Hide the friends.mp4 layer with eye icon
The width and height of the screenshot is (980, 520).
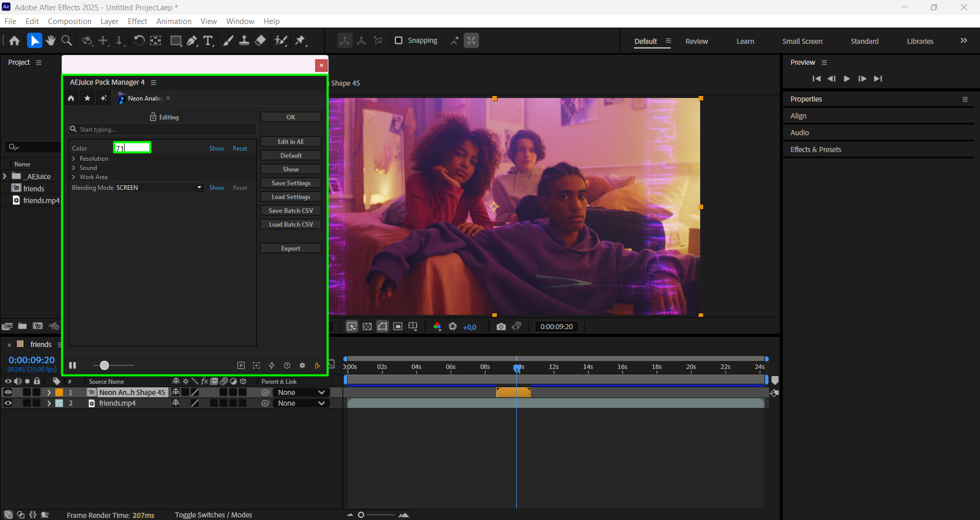[x=8, y=403]
